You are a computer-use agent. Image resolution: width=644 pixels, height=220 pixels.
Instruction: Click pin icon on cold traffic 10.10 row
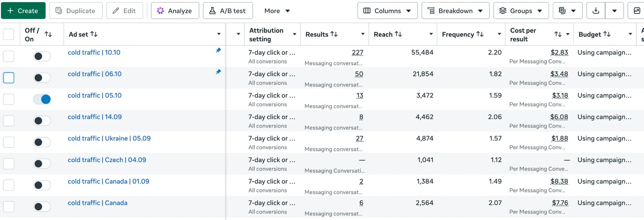[218, 50]
